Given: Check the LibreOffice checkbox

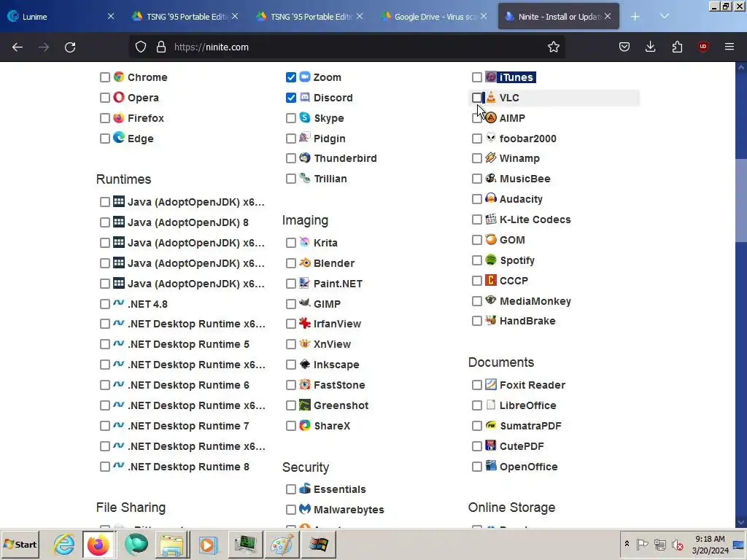Looking at the screenshot, I should pos(476,405).
